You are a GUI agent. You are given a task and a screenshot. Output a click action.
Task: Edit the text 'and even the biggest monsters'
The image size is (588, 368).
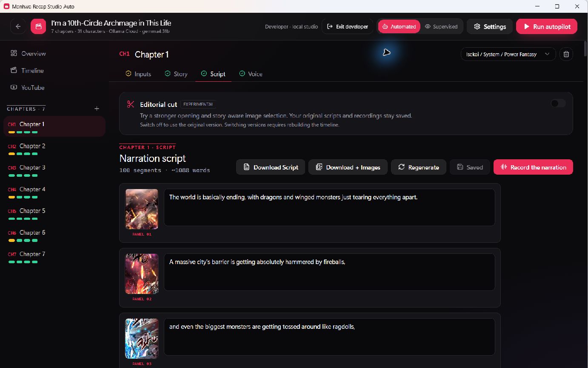coord(329,337)
